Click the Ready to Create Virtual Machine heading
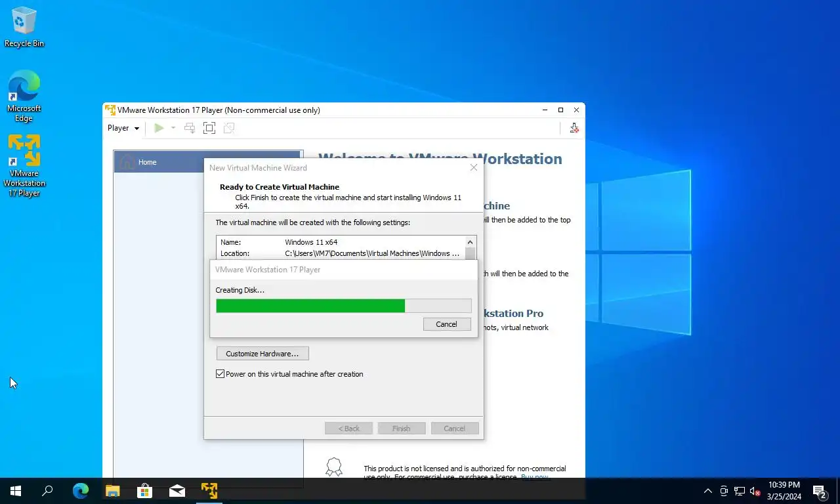Image resolution: width=840 pixels, height=504 pixels. 280,187
